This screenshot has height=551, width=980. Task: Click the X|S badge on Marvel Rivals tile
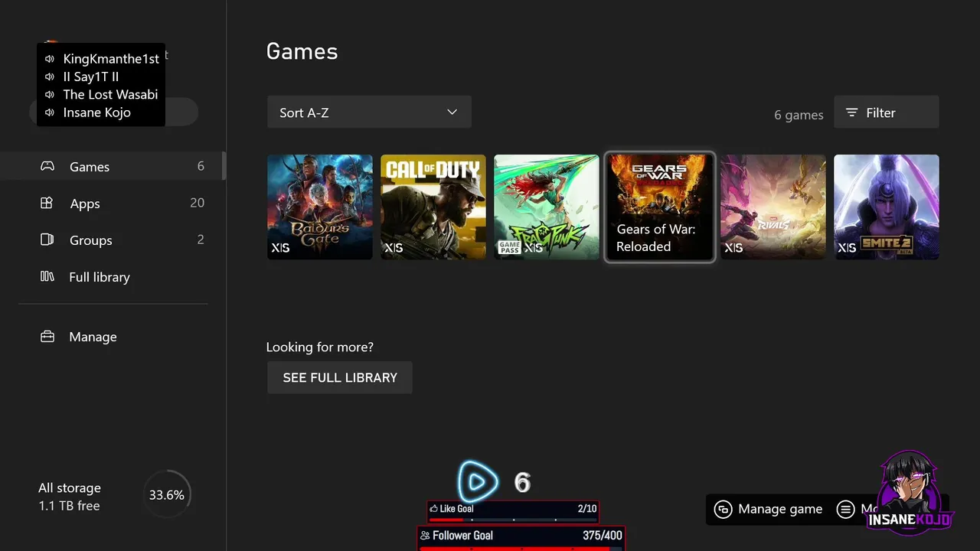coord(733,248)
